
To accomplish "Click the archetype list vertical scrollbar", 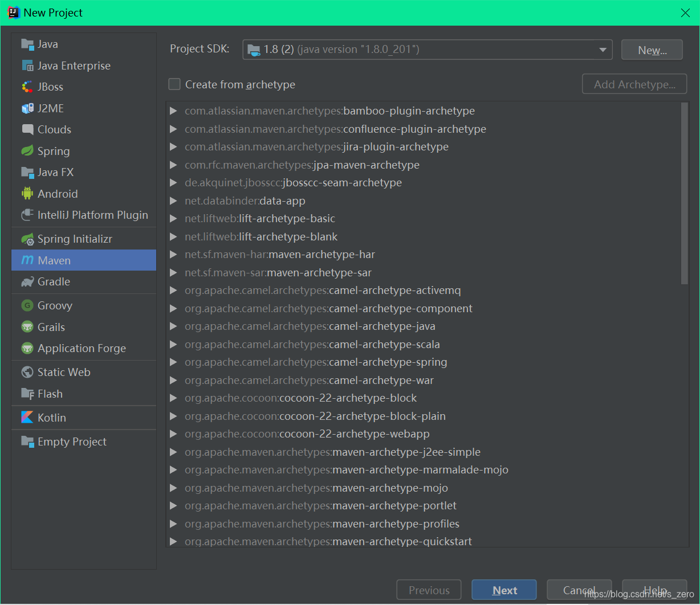I will pyautogui.click(x=685, y=193).
